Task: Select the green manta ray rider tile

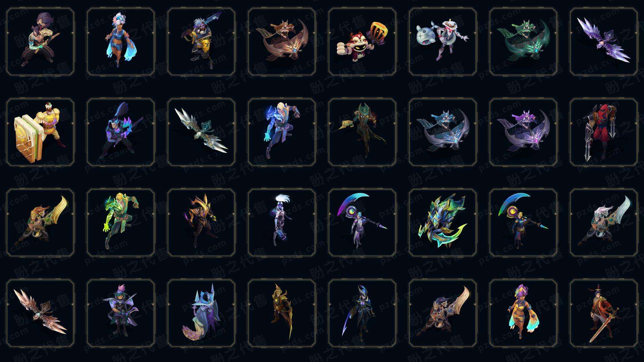Action: click(523, 42)
